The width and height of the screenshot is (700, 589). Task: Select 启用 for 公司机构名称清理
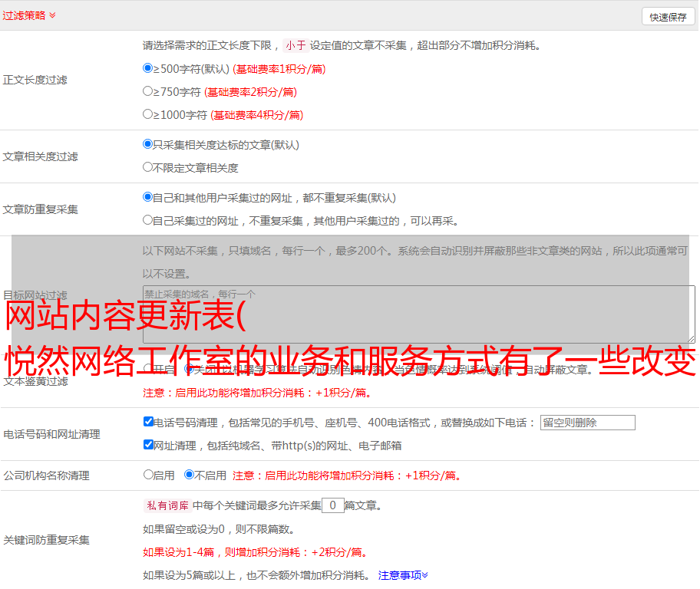[x=148, y=475]
